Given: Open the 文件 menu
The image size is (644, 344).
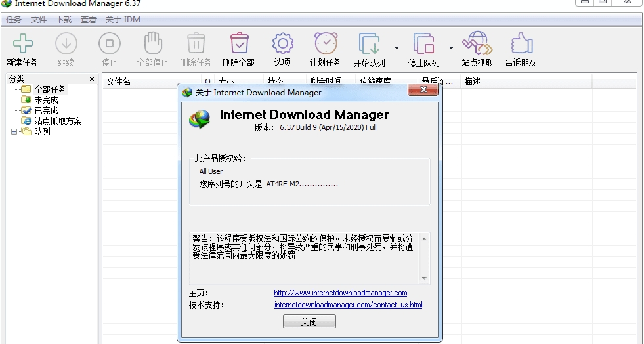Looking at the screenshot, I should (x=39, y=19).
